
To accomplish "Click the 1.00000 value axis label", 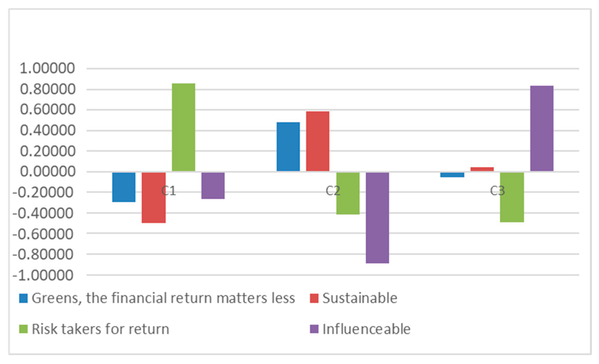I will [x=47, y=68].
